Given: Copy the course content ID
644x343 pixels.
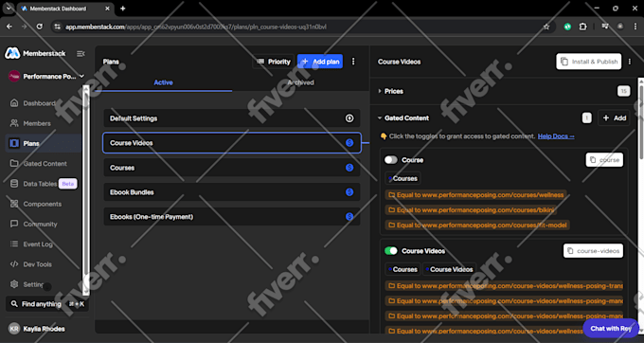Looking at the screenshot, I should [604, 160].
